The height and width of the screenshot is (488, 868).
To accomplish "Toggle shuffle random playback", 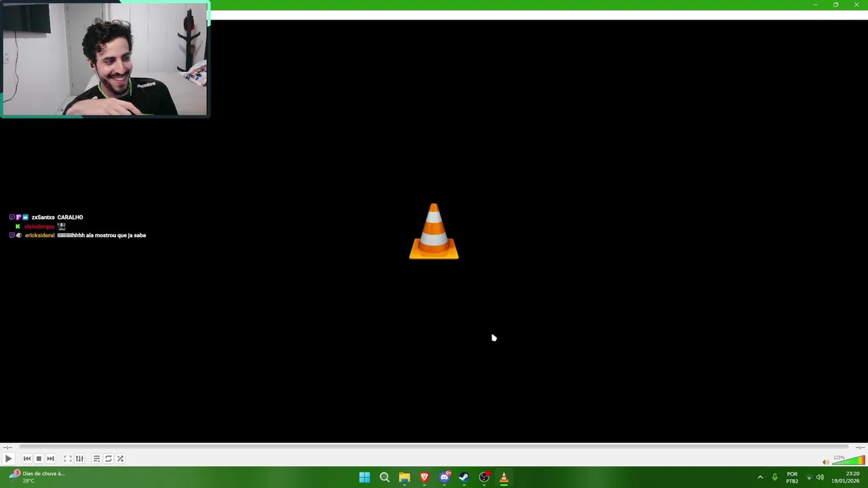I will pos(120,459).
